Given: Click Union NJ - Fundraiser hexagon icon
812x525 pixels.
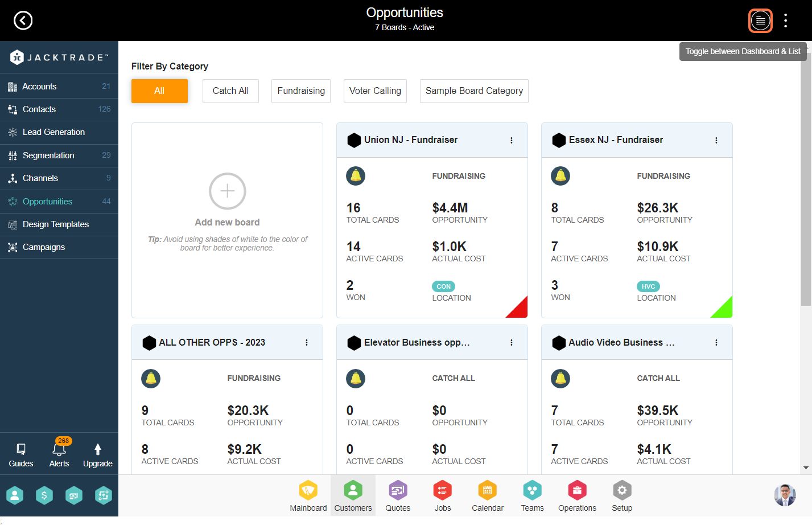Looking at the screenshot, I should point(354,140).
